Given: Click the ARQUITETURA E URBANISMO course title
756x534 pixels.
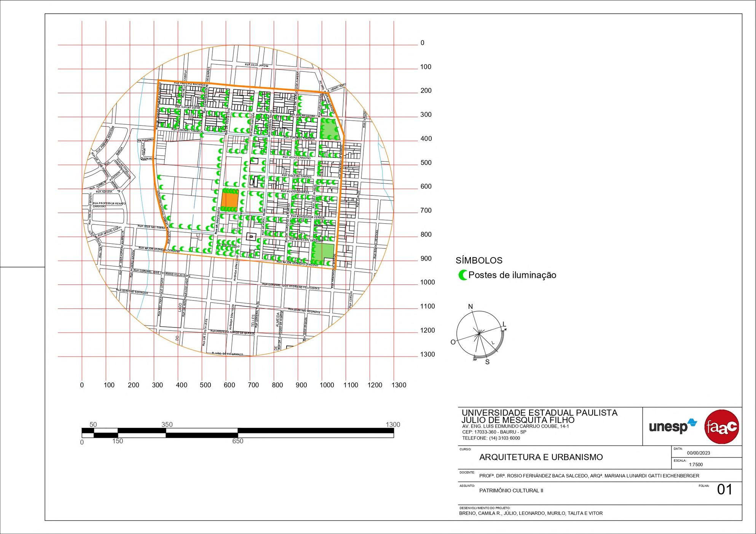Looking at the screenshot, I should [541, 457].
